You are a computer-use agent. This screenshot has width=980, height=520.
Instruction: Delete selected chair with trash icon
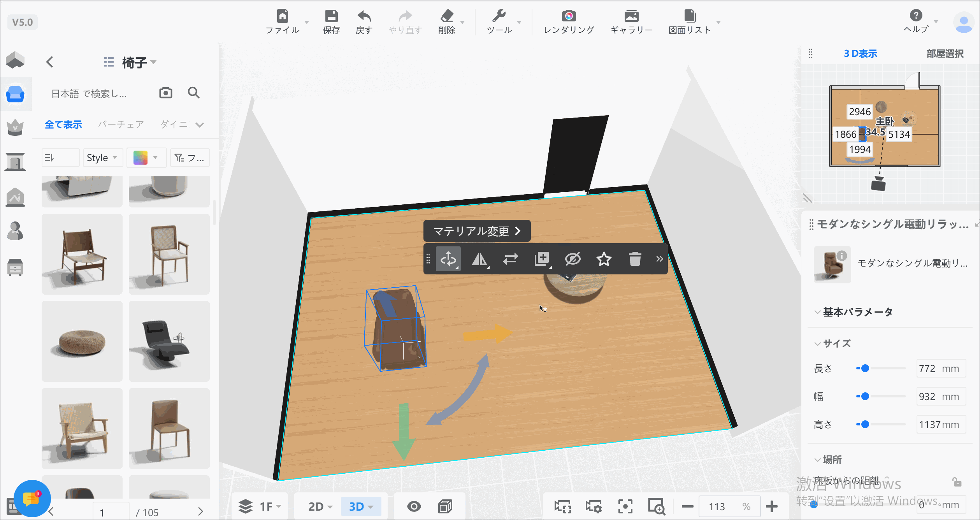coord(635,259)
